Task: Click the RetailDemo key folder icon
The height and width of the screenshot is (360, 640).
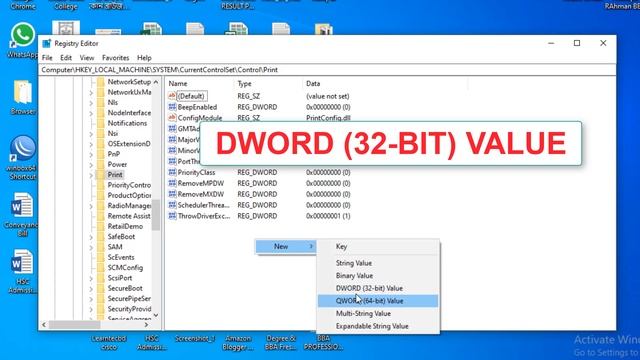Action: [x=101, y=226]
